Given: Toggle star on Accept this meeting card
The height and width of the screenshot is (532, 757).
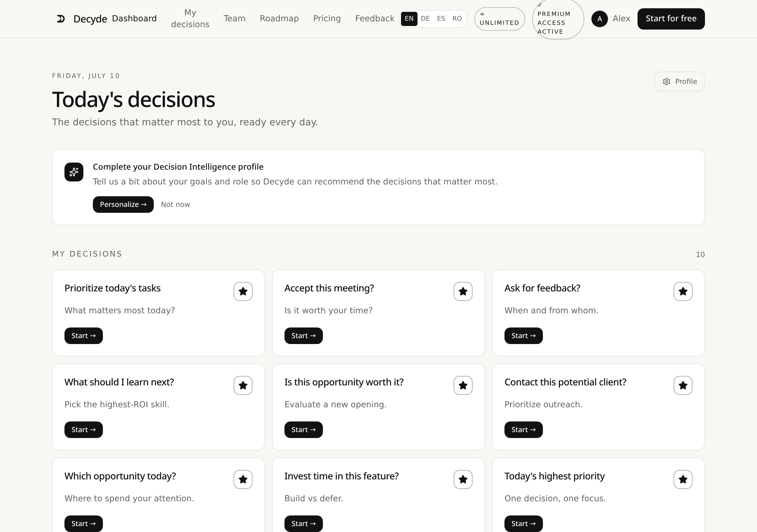Looking at the screenshot, I should click(463, 291).
